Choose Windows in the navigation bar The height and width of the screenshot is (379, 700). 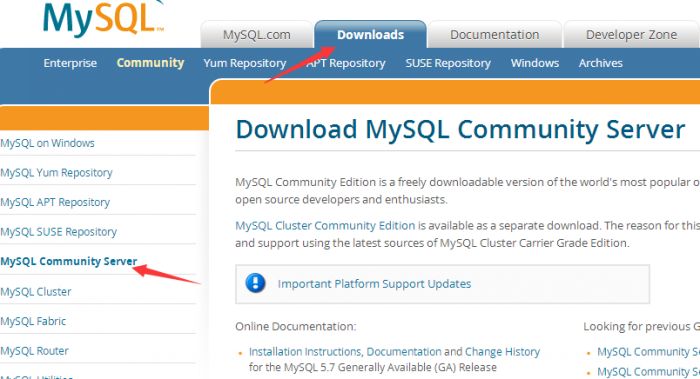(535, 63)
